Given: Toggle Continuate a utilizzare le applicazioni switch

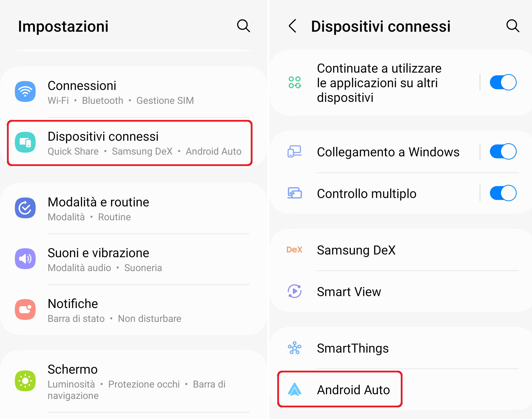Looking at the screenshot, I should click(503, 82).
